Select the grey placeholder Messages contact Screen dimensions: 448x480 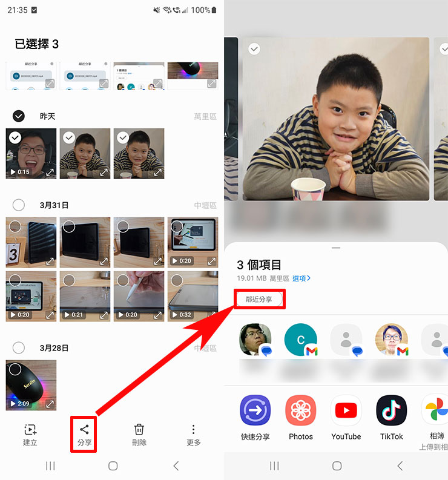pos(346,340)
